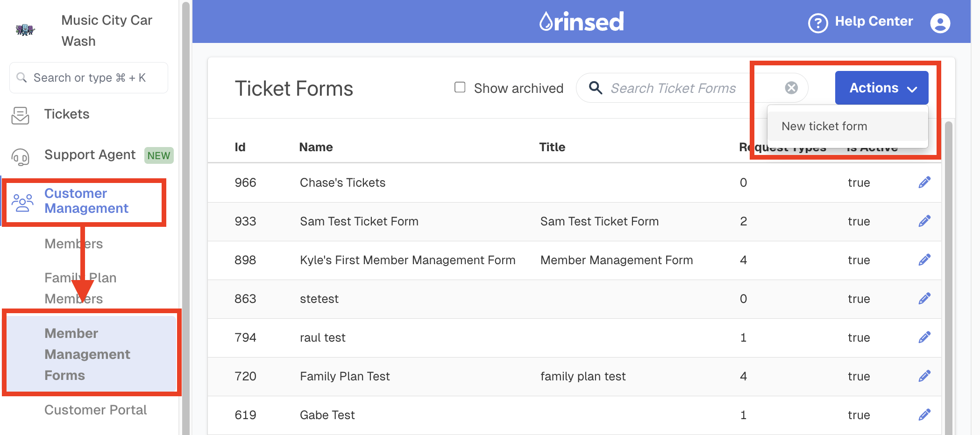Select the Member Management Form title cell
The height and width of the screenshot is (435, 980).
tap(617, 260)
